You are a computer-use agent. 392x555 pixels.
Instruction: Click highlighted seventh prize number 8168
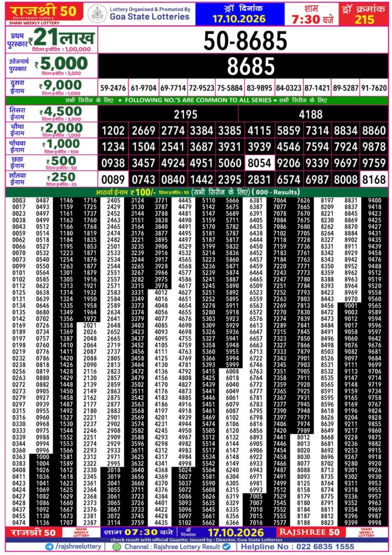tap(374, 180)
